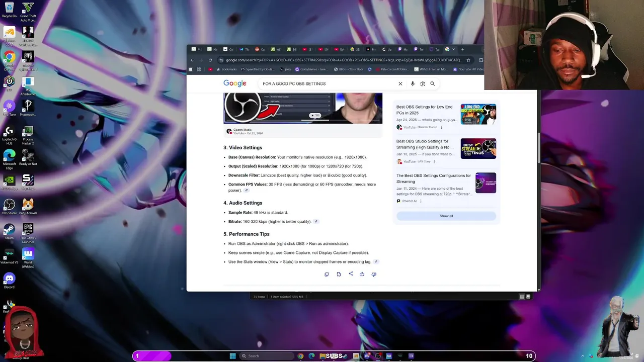Screen dimensions: 644x362
Task: Open Watch Free Full Movies bookmark
Action: click(x=430, y=69)
